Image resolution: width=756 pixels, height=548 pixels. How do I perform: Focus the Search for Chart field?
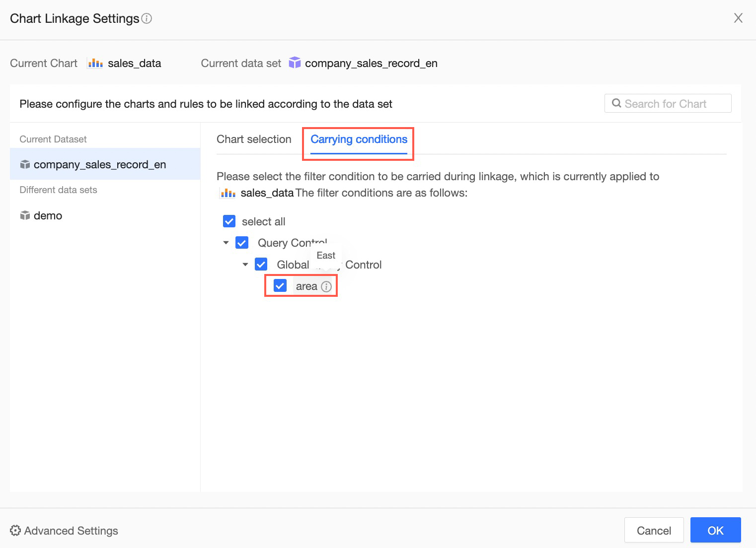pyautogui.click(x=673, y=103)
